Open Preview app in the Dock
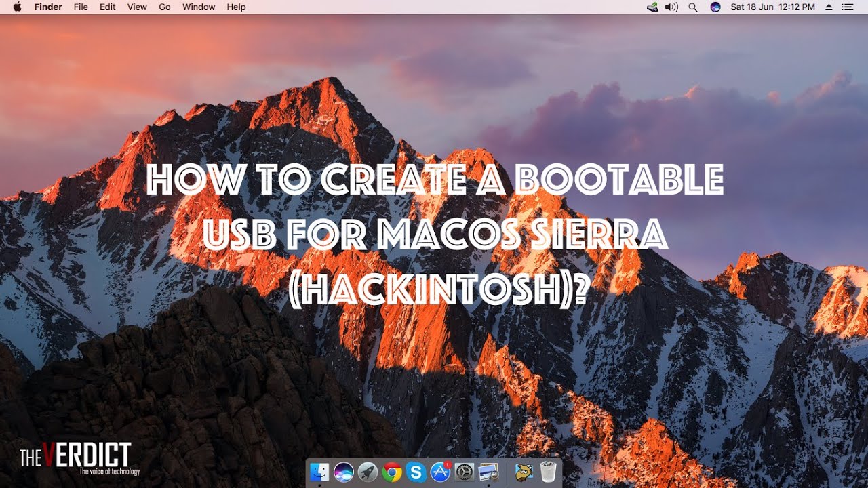 489,472
